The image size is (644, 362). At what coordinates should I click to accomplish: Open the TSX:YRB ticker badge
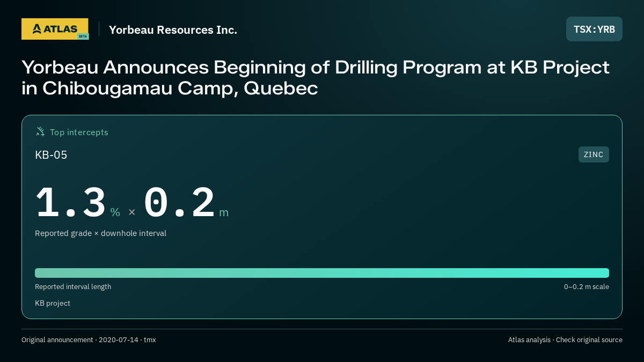pyautogui.click(x=594, y=29)
